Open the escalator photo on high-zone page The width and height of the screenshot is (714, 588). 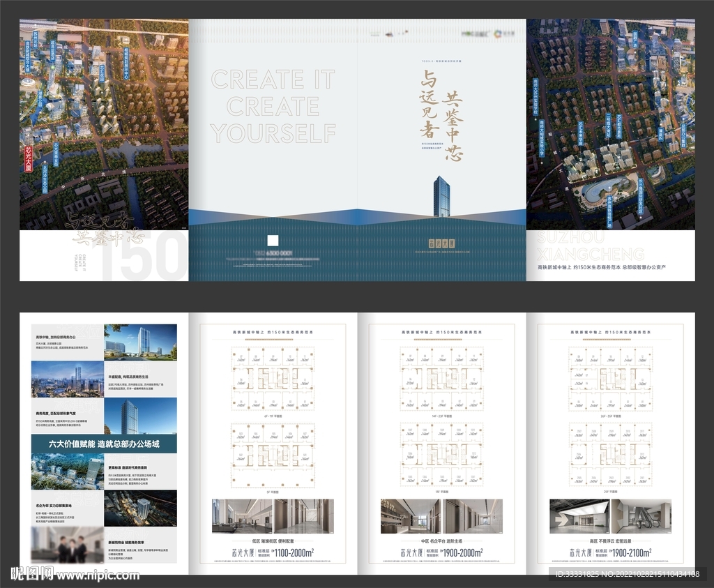coord(641,516)
